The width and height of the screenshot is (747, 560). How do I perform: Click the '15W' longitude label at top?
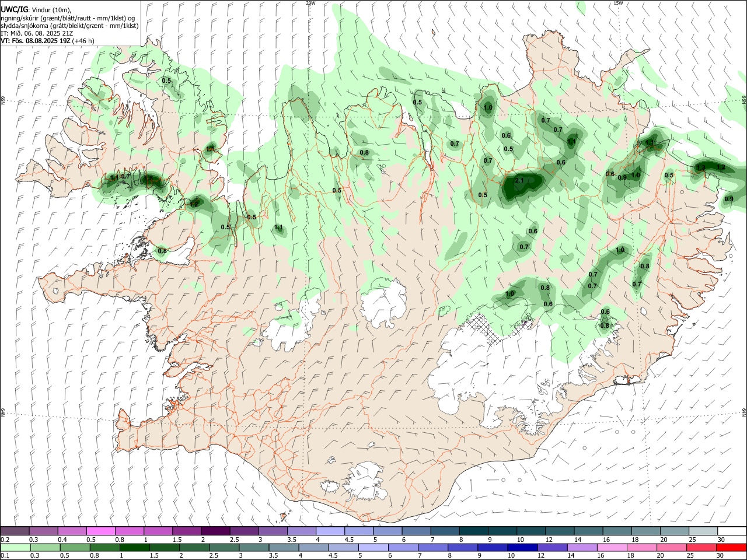[618, 3]
